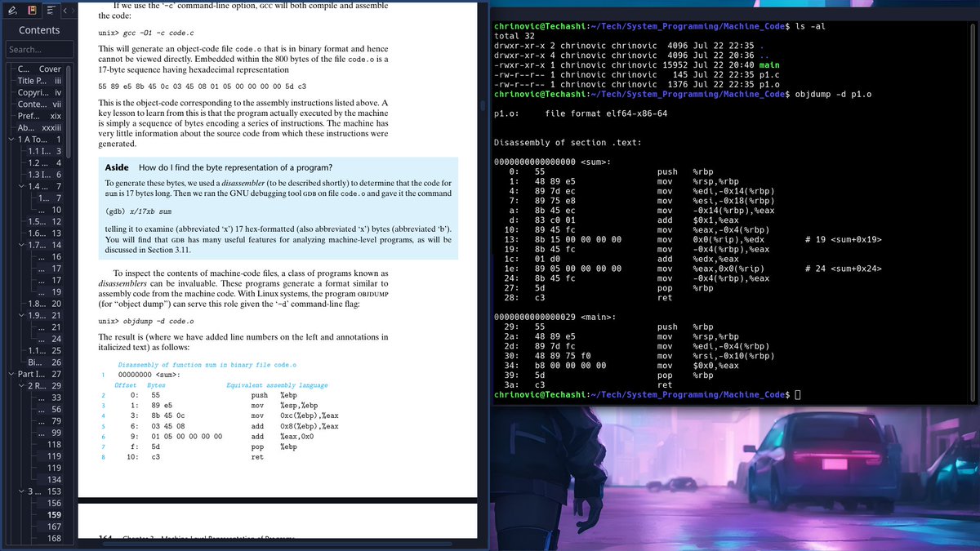Image resolution: width=980 pixels, height=551 pixels.
Task: Click the Contents panel vertical scrollbar
Action: 69,111
